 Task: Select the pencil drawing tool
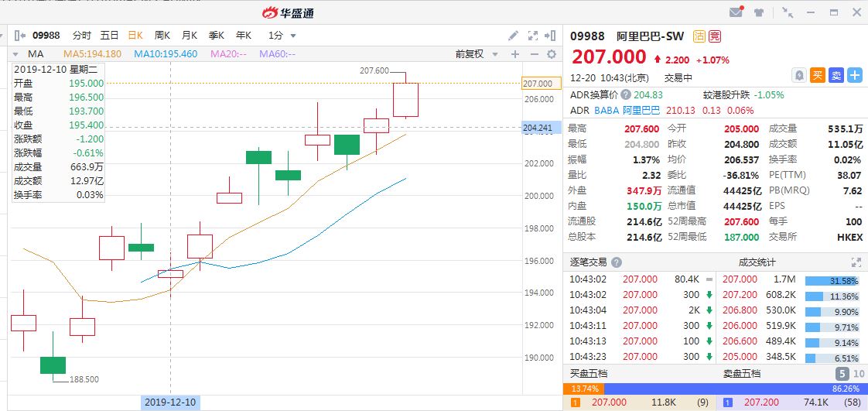pos(513,36)
